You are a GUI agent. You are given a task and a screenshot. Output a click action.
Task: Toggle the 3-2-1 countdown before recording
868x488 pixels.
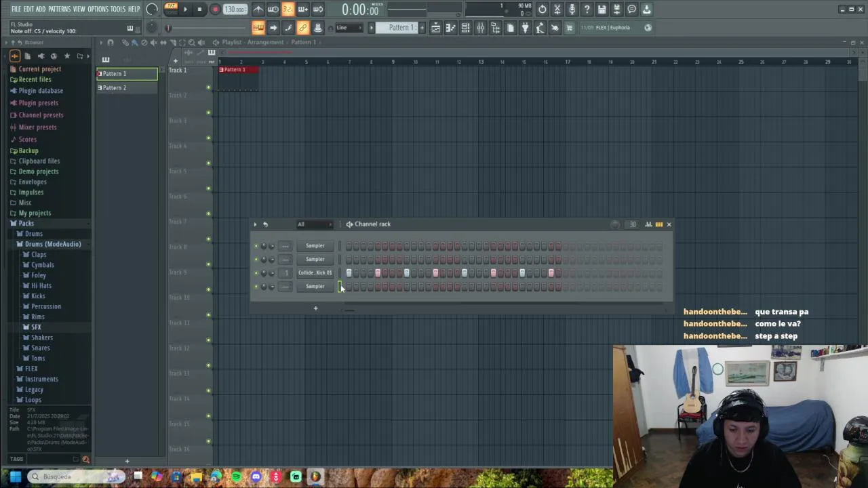point(288,9)
